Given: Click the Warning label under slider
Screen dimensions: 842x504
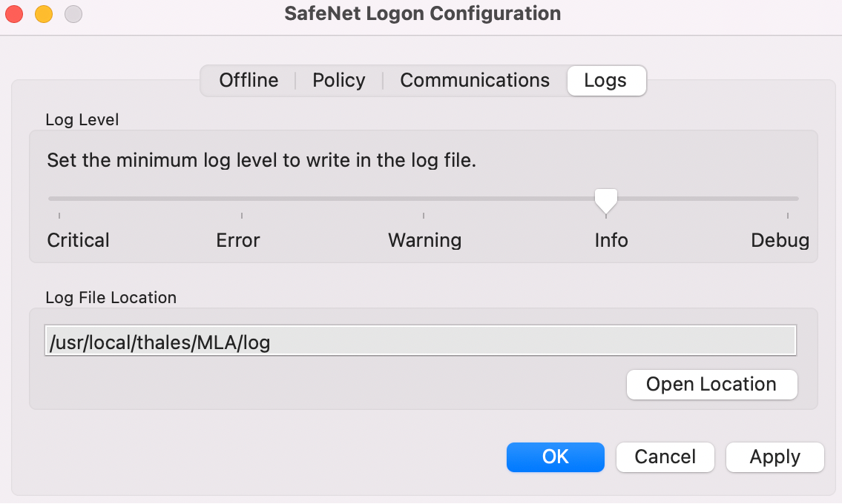Looking at the screenshot, I should pos(425,241).
